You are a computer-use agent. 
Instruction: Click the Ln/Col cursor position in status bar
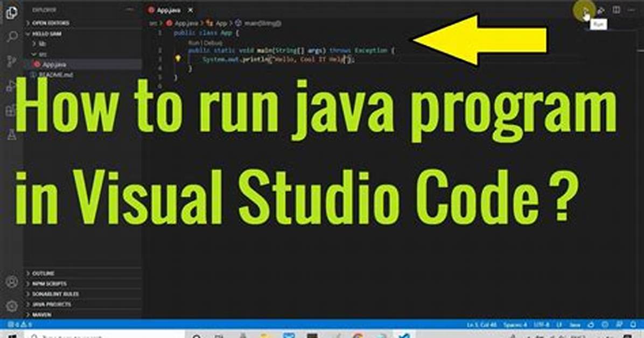(x=481, y=325)
